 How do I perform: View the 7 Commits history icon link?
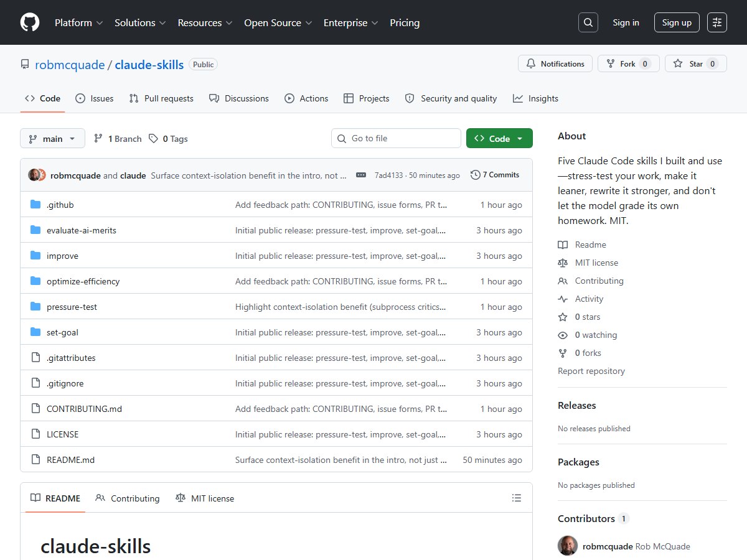coord(495,175)
